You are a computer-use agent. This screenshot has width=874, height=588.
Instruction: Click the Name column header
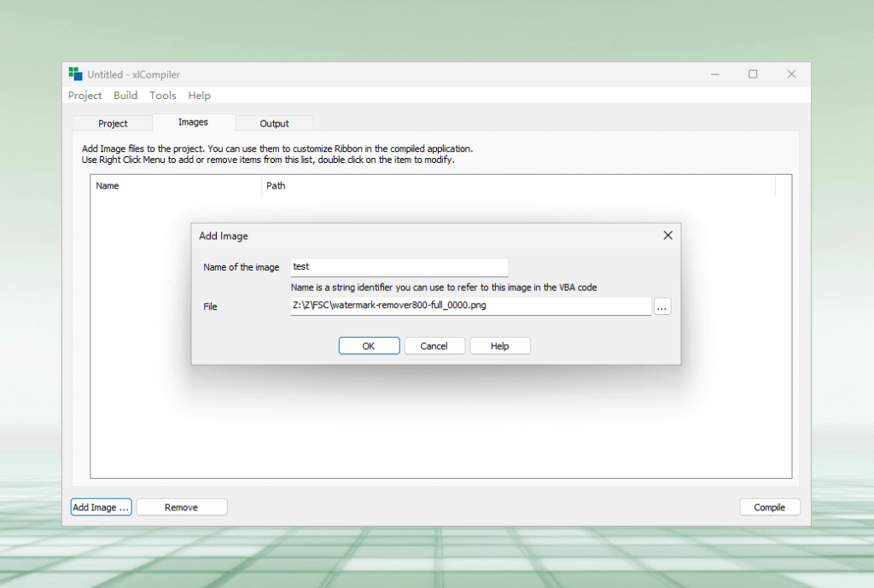[108, 185]
